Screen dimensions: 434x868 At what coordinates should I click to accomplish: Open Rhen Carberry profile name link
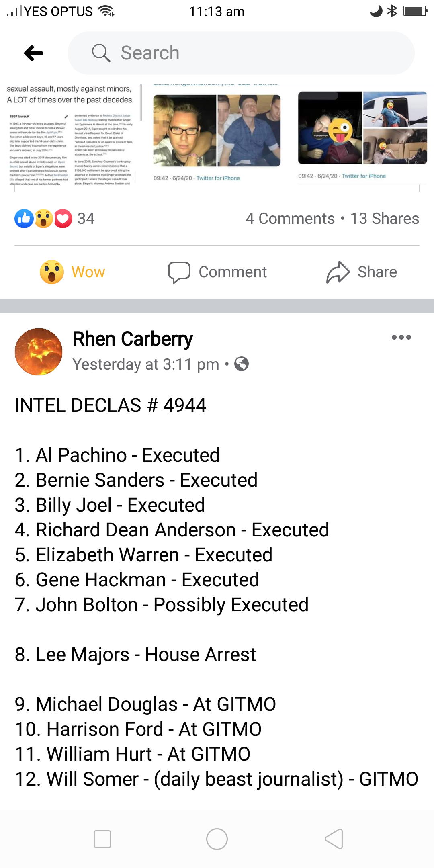pos(133,339)
